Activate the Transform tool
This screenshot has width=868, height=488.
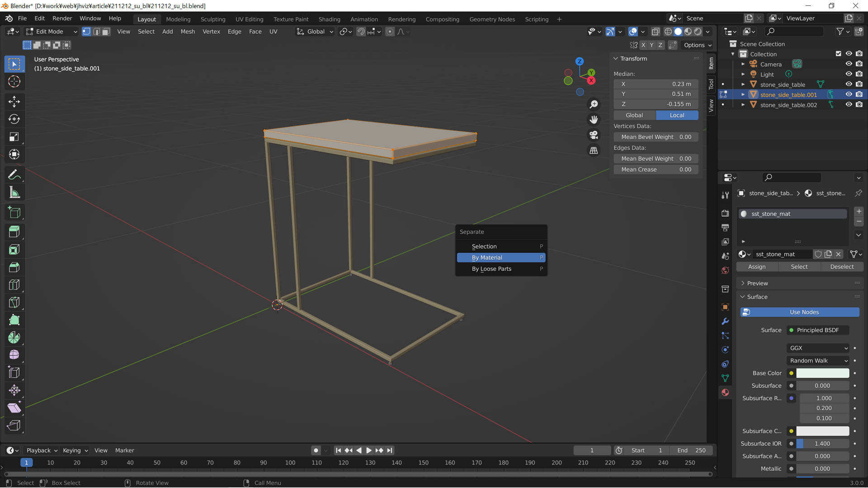click(x=14, y=155)
